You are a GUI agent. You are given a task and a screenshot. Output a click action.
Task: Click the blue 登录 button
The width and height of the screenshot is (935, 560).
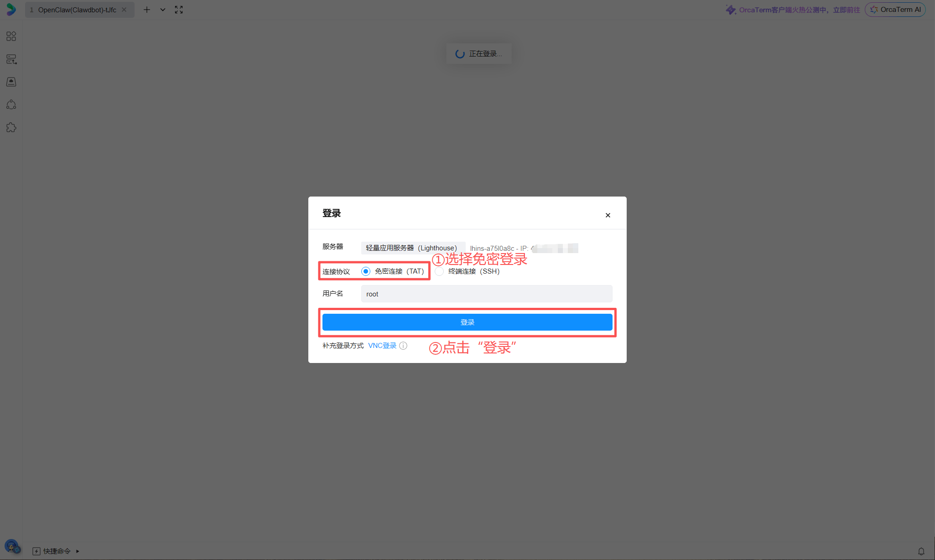click(x=467, y=322)
